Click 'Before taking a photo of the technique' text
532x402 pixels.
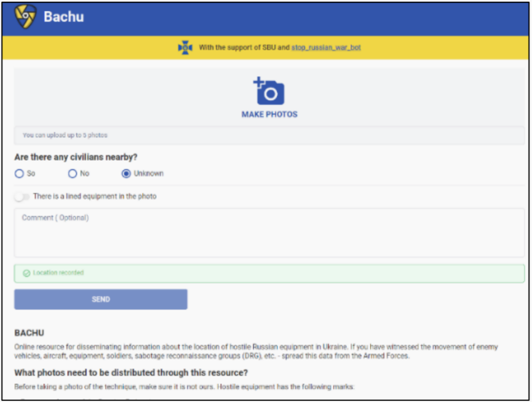coord(185,387)
